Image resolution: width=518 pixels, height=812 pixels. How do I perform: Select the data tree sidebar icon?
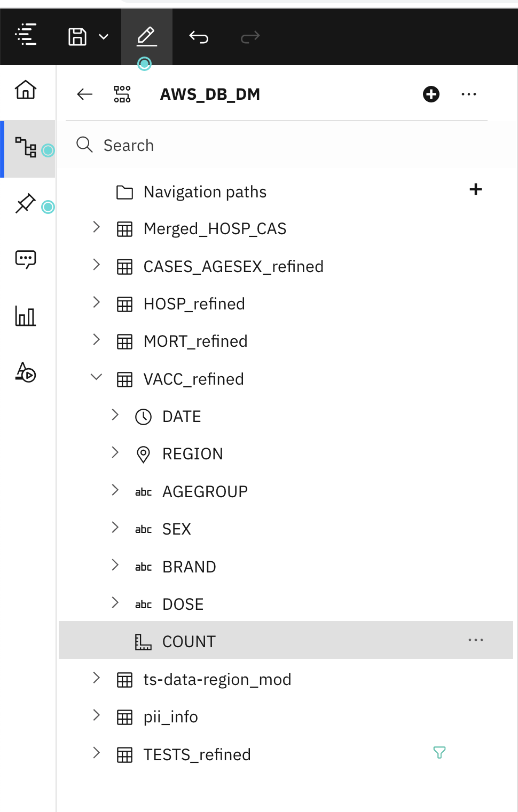(26, 147)
